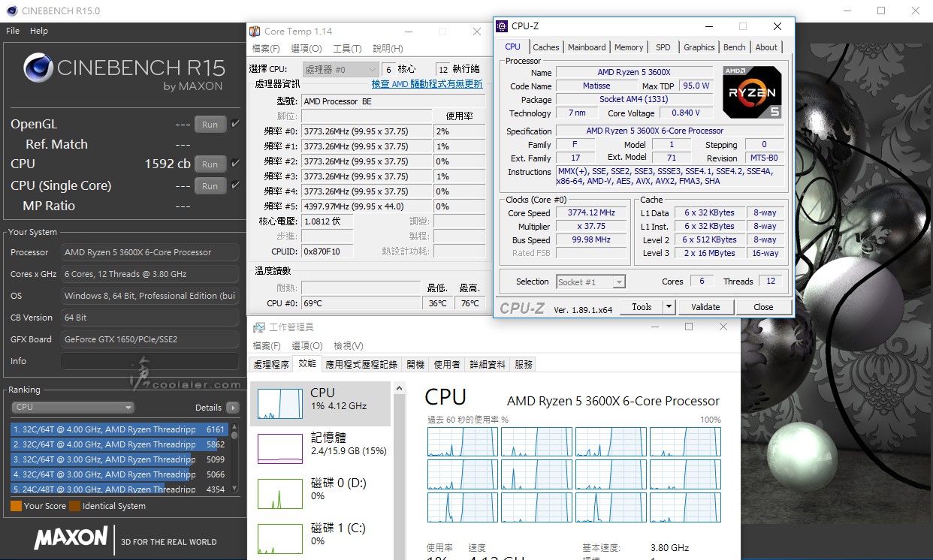This screenshot has height=560, width=933.
Task: Switch to the Bench tab in CPU-Z
Action: click(x=735, y=47)
